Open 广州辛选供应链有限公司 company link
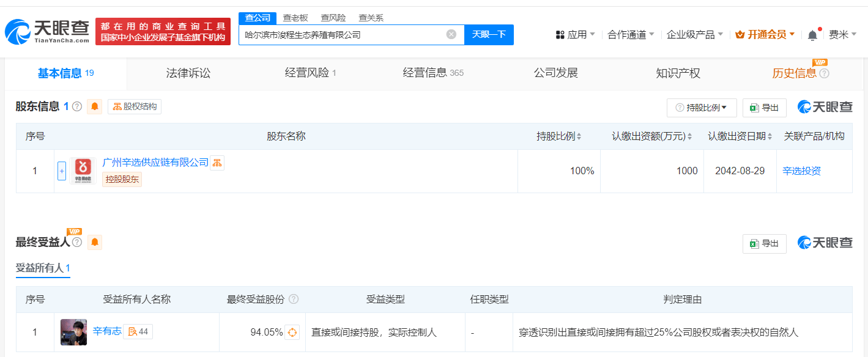Viewport: 868px width, 357px height. [x=155, y=163]
